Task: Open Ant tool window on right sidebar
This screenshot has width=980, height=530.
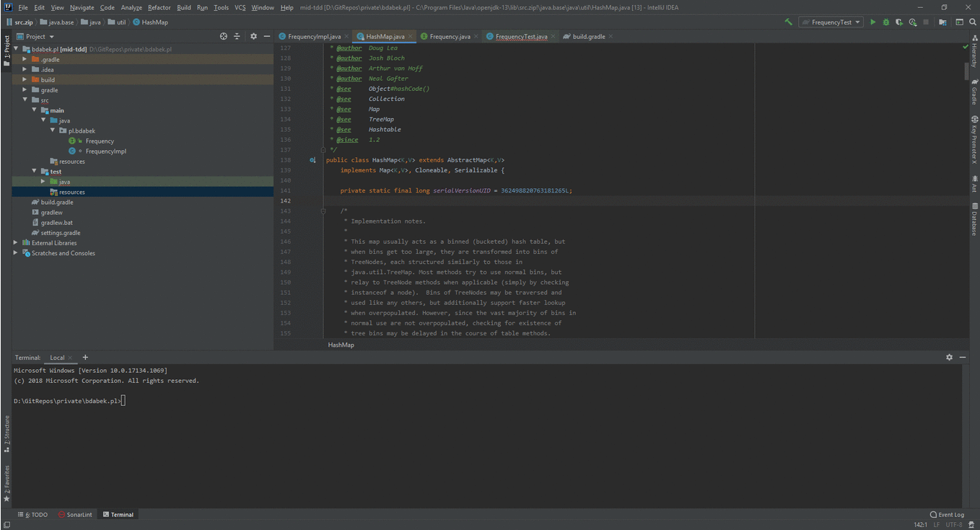Action: (974, 183)
